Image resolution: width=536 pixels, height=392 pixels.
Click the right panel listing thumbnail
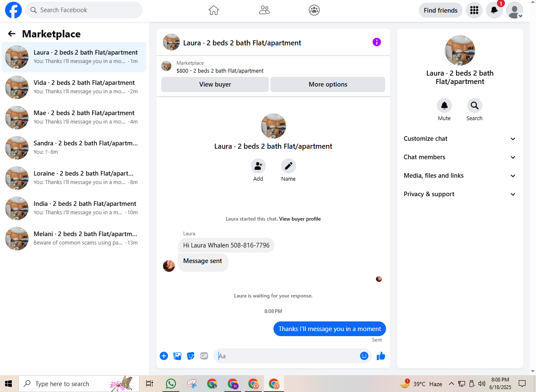(460, 50)
